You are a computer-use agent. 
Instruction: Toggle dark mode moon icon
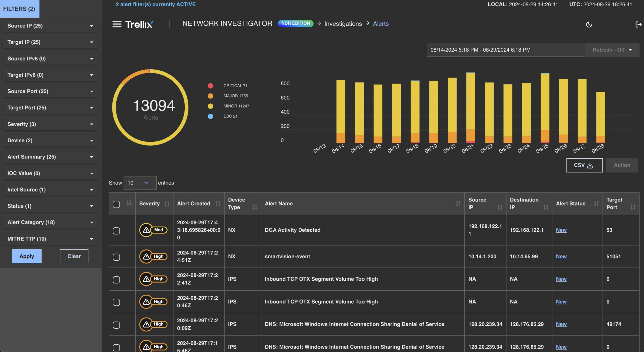589,24
